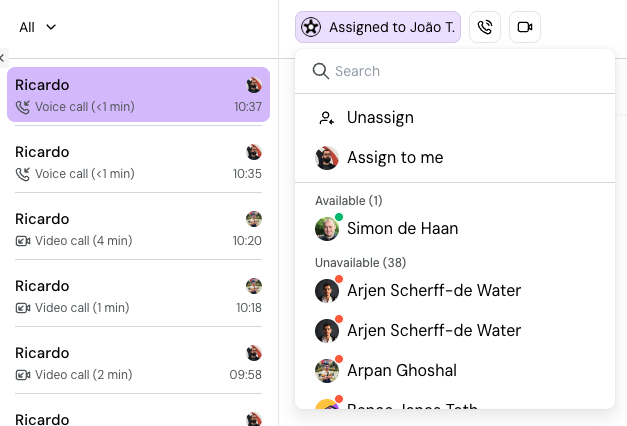Image resolution: width=627 pixels, height=426 pixels.
Task: Click the Unassign person icon
Action: pos(326,118)
